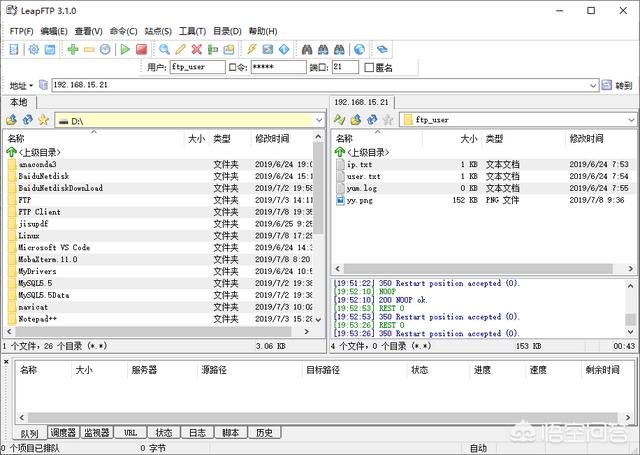Viewport: 640px width, 455px height.
Task: Click the remote pane horizontal scrollbar
Action: point(478,269)
